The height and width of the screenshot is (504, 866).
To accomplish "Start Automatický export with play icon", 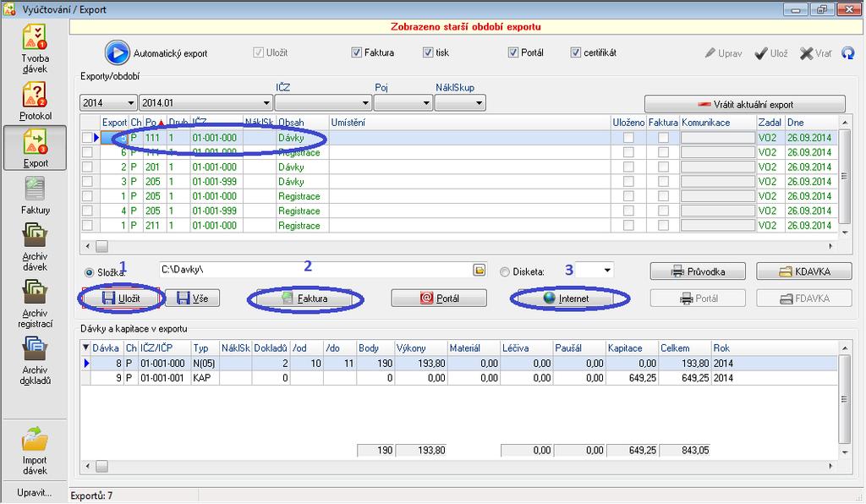I will pos(117,53).
